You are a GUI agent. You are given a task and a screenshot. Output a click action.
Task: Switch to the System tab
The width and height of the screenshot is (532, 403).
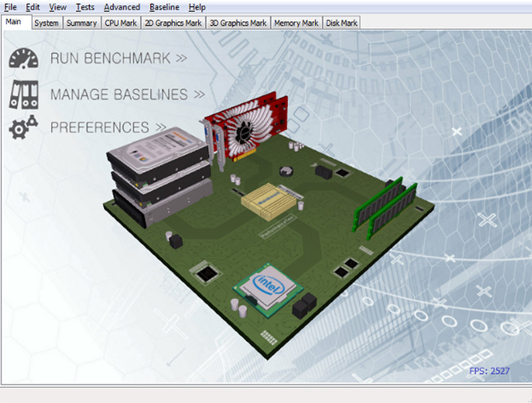[x=46, y=23]
